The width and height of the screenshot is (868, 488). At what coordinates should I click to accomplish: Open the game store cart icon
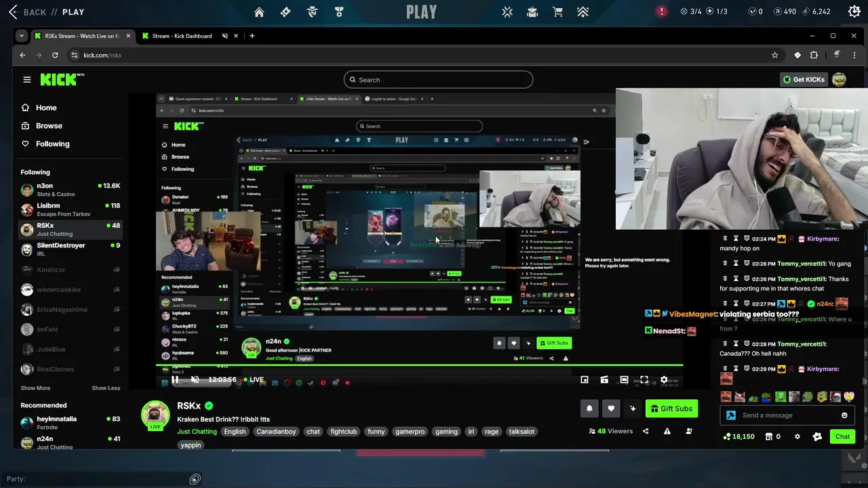coord(558,12)
